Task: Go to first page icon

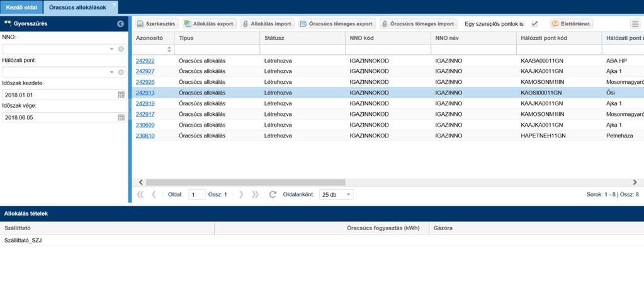Action: coord(140,195)
